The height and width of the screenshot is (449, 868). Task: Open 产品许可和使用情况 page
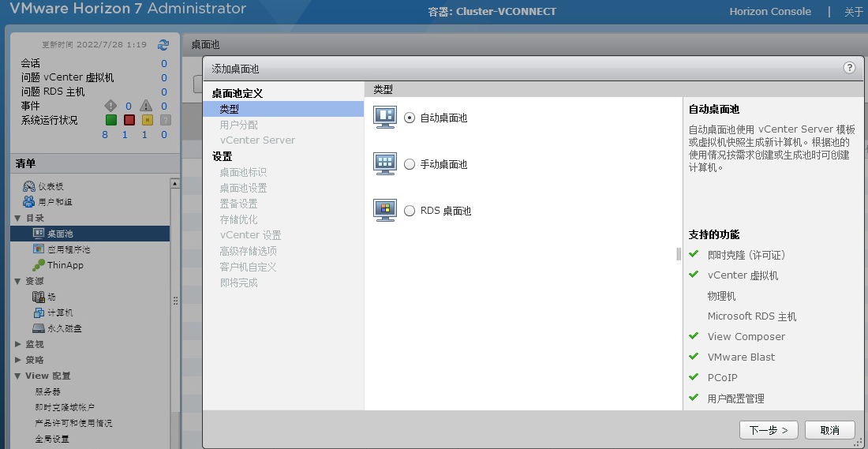tap(73, 423)
